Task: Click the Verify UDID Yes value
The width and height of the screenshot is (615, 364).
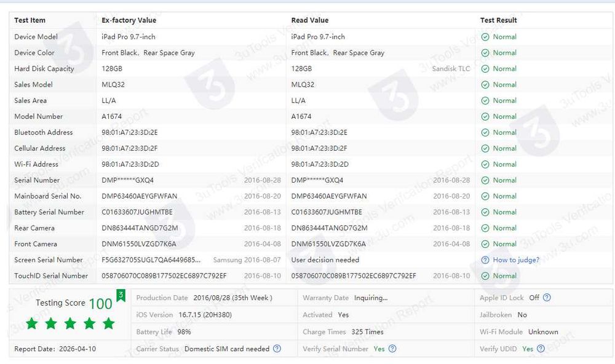Action: pos(528,349)
